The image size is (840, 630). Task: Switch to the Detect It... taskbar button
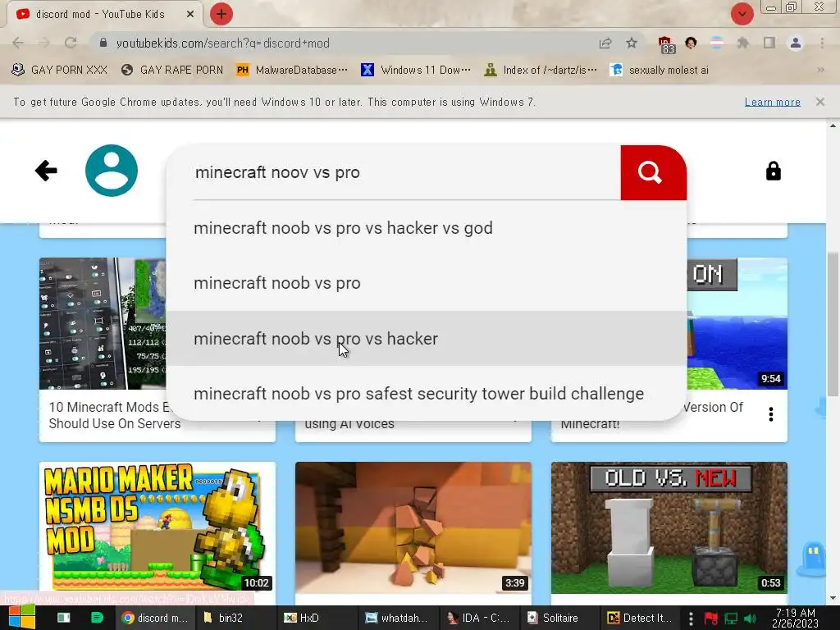tap(639, 618)
